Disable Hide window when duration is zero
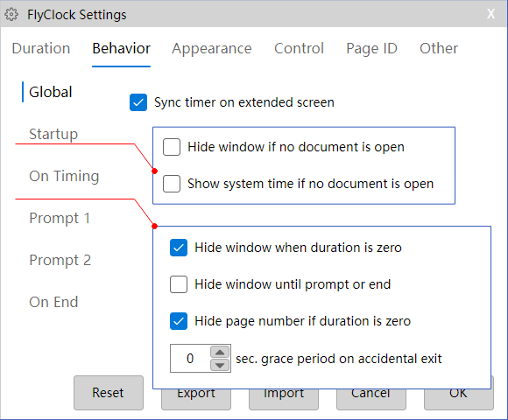Viewport: 508px width, 420px height. pos(179,248)
